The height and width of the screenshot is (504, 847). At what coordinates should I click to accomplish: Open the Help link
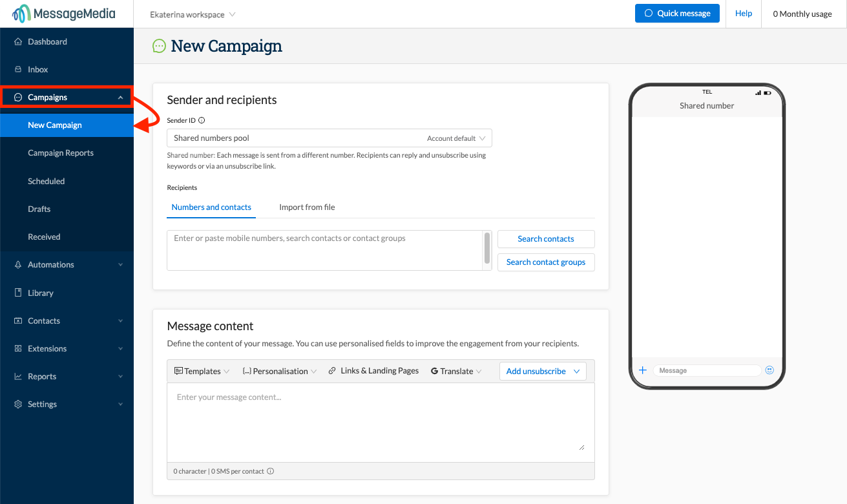click(x=744, y=14)
